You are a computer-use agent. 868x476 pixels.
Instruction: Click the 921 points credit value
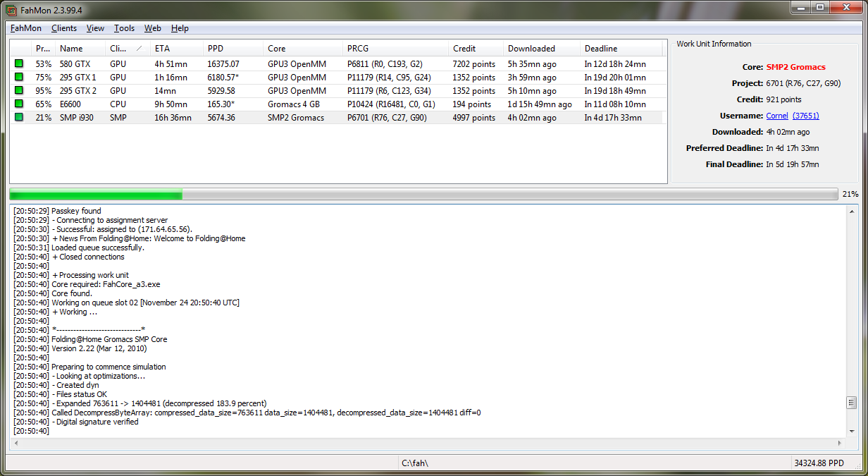[x=784, y=99]
